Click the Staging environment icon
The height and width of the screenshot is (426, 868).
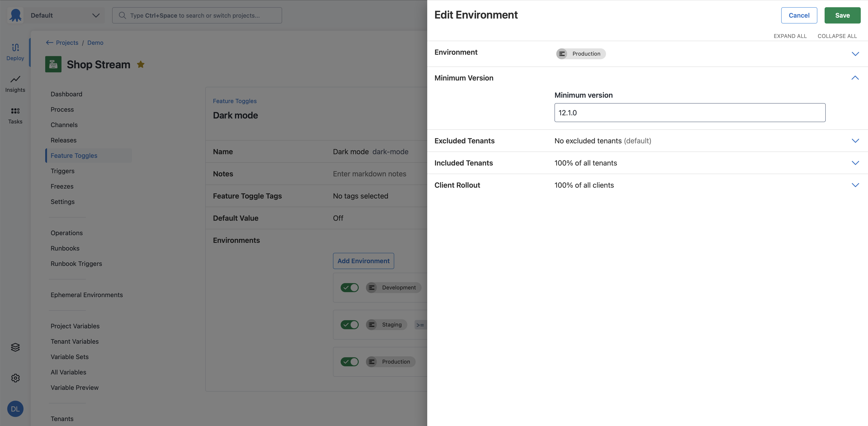(371, 324)
